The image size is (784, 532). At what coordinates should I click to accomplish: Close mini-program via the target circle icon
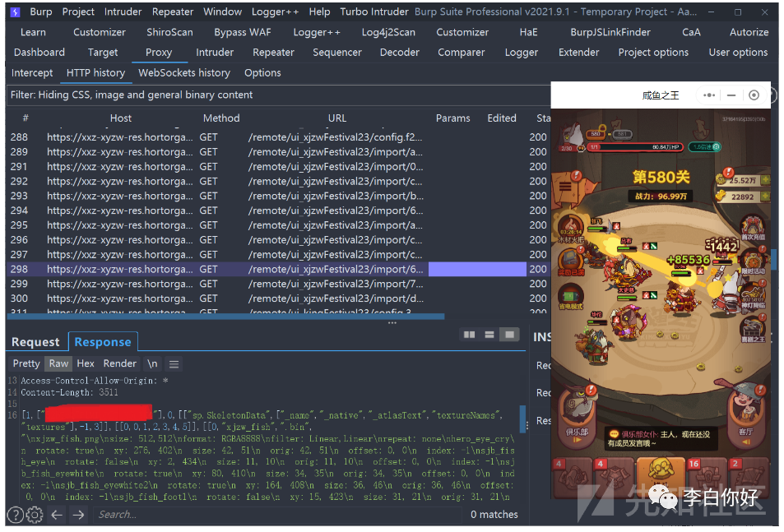click(754, 95)
